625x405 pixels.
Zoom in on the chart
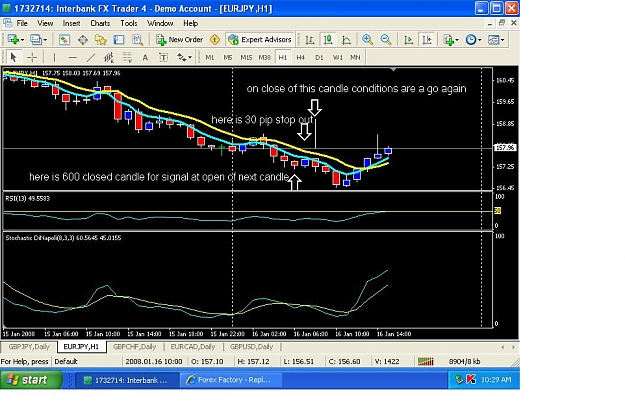coord(367,39)
